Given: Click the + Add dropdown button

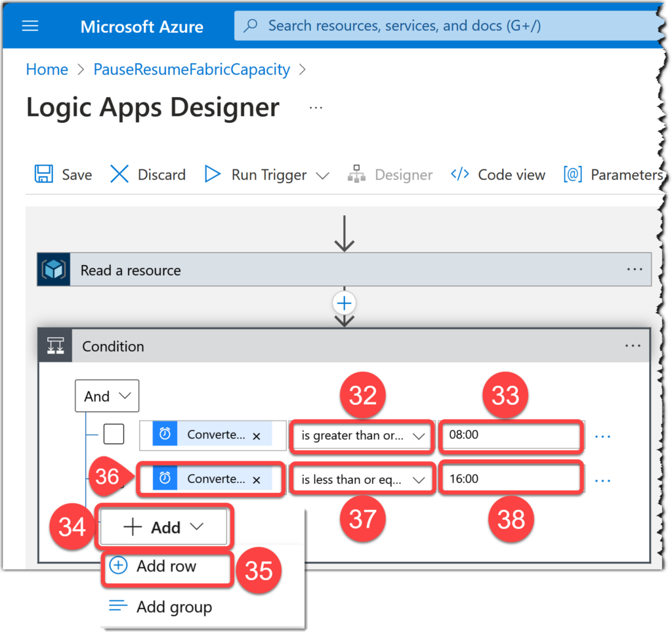Looking at the screenshot, I should pos(163,527).
